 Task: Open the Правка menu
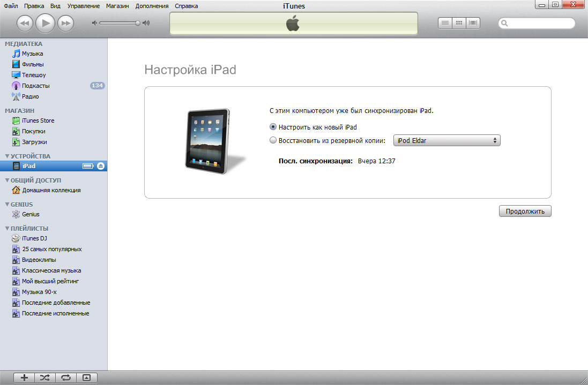34,6
